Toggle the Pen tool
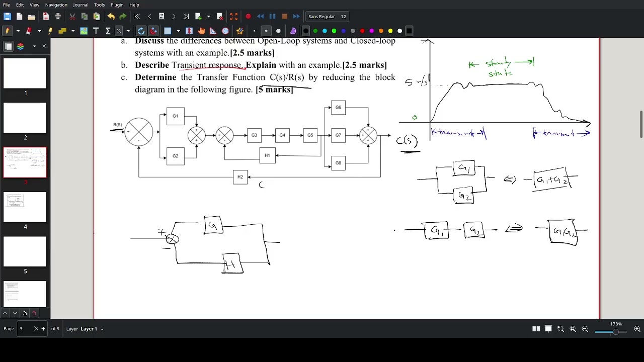The image size is (644, 362). tap(7, 31)
